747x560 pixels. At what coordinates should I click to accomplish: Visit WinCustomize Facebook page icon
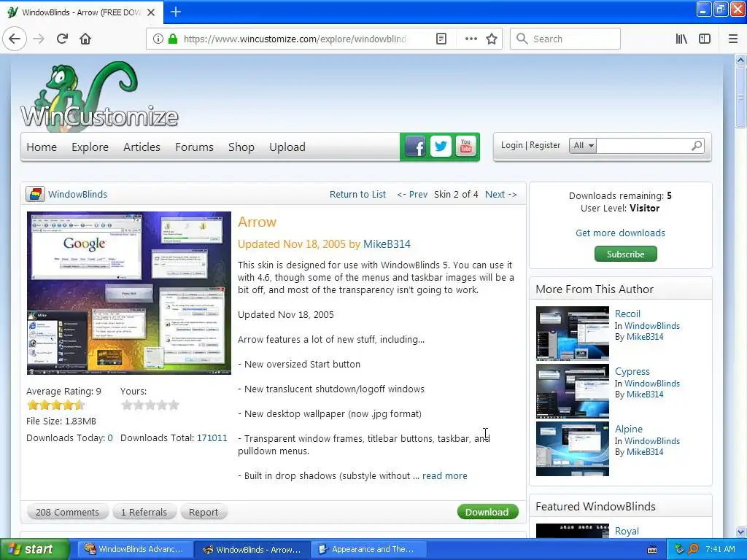415,147
